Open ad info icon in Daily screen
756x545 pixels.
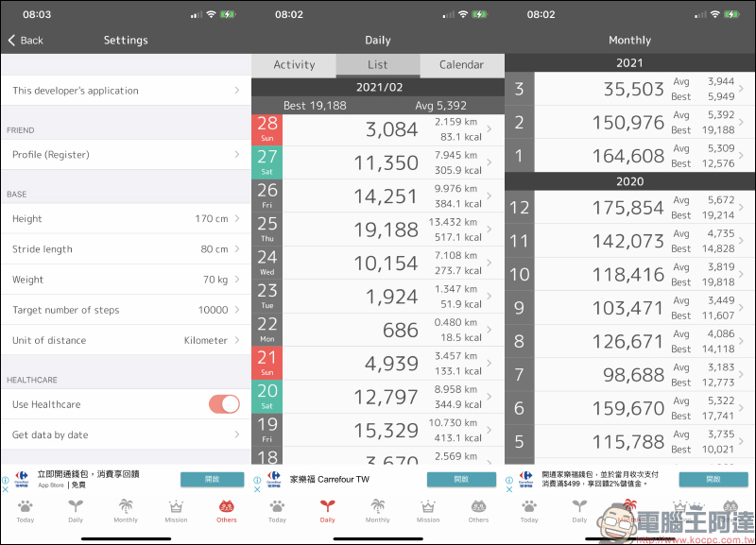coord(257,480)
